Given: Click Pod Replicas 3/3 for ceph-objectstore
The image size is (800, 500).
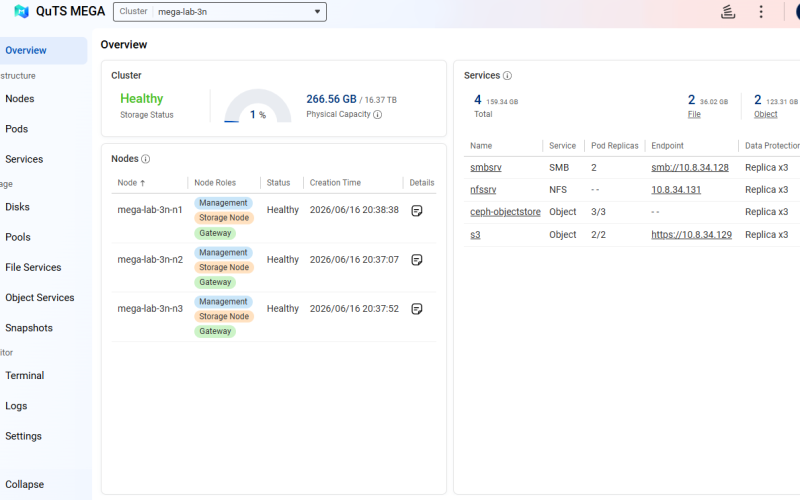Looking at the screenshot, I should click(x=598, y=212).
